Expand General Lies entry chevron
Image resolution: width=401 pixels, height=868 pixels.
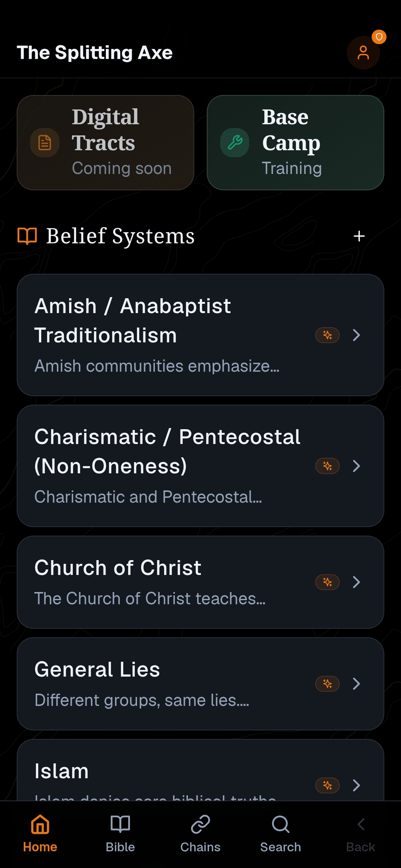coord(356,684)
